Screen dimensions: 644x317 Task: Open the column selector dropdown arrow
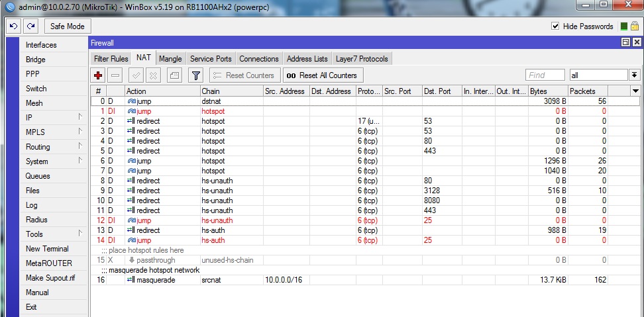635,91
